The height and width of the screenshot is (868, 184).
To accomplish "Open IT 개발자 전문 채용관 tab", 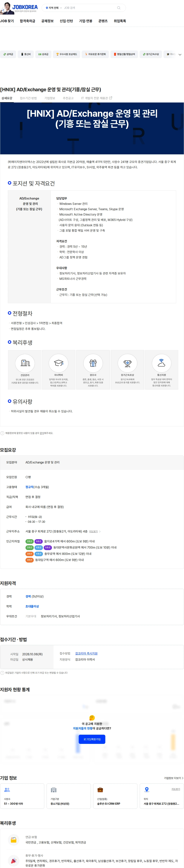I will pos(97,98).
